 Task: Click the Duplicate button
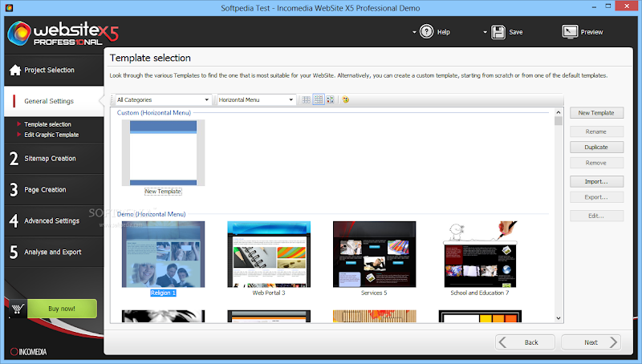(596, 148)
